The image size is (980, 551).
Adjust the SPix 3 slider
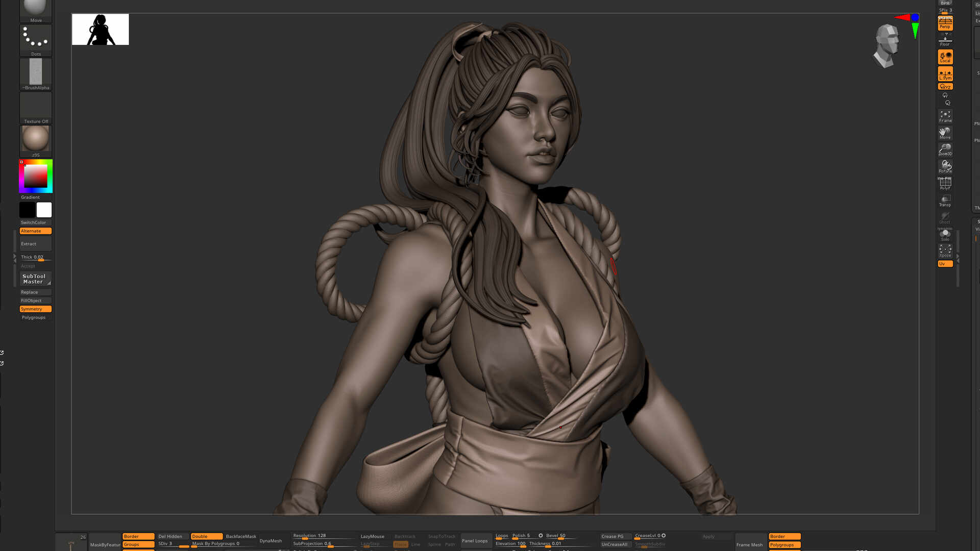945,10
